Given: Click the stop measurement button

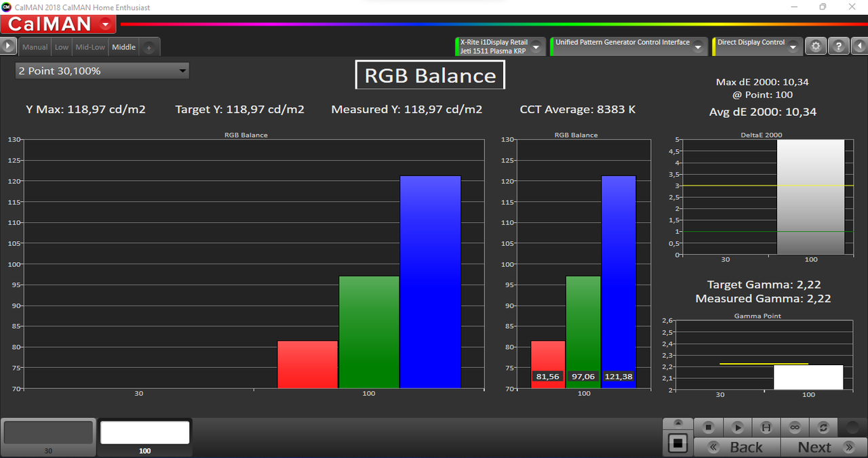Looking at the screenshot, I should [709, 428].
